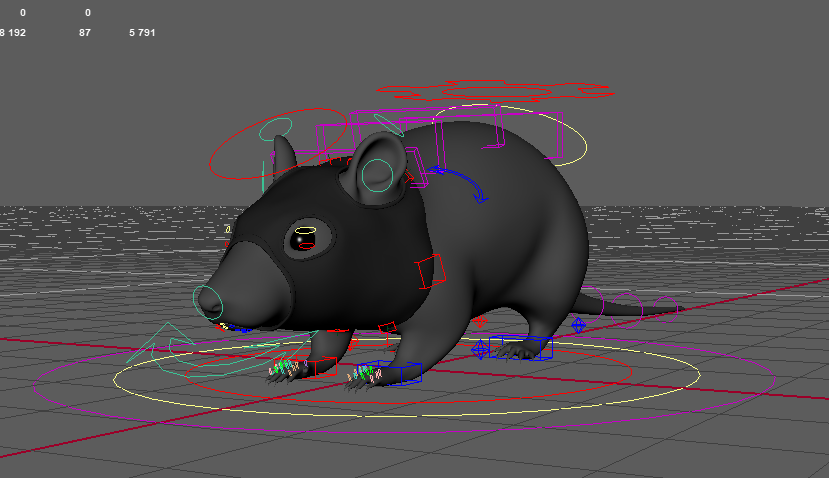The height and width of the screenshot is (478, 829).
Task: Click the red dashed shape floating above the rat
Action: tap(500, 92)
